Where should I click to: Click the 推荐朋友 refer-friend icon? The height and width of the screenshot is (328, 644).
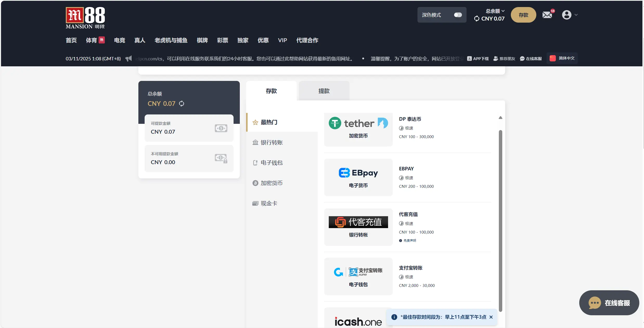click(x=496, y=59)
